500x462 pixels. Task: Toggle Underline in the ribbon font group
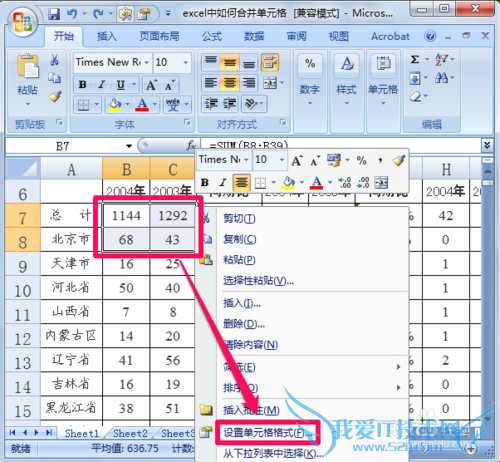(121, 85)
